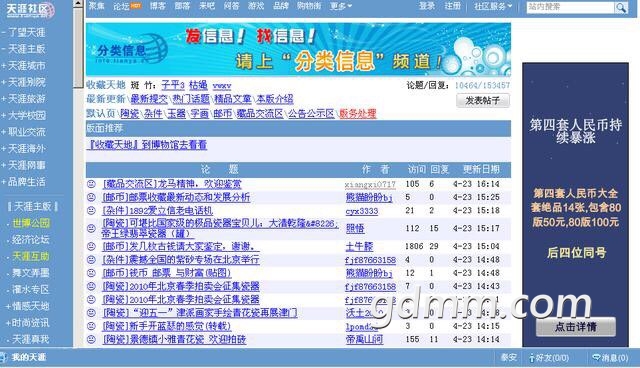Click 点击详情 button in right advertisement
This screenshot has height=368, width=640.
[x=576, y=327]
